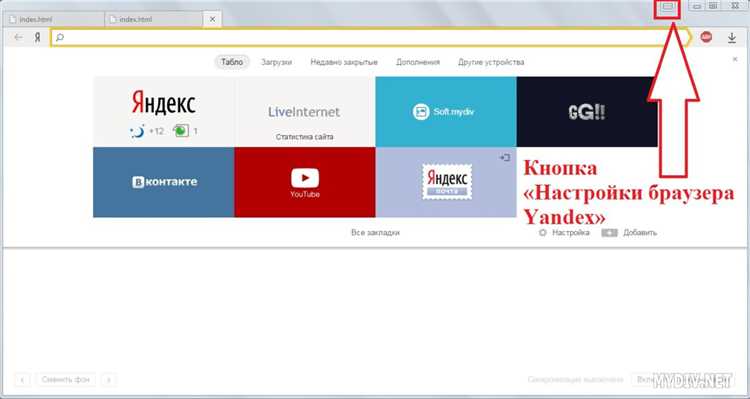Click the Yandex 'Я' home button
The width and height of the screenshot is (750, 399).
(37, 37)
